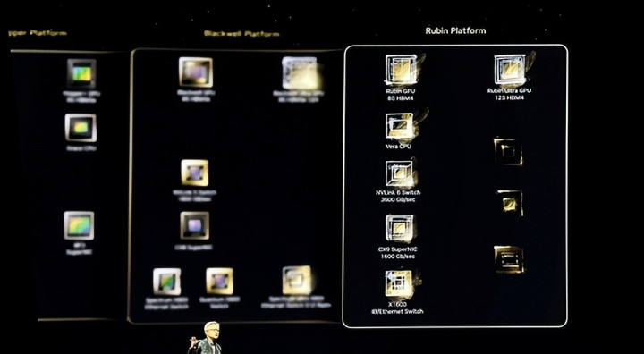This screenshot has width=644, height=354.
Task: Select the Grace CPU chip icon
Action: pos(80,128)
